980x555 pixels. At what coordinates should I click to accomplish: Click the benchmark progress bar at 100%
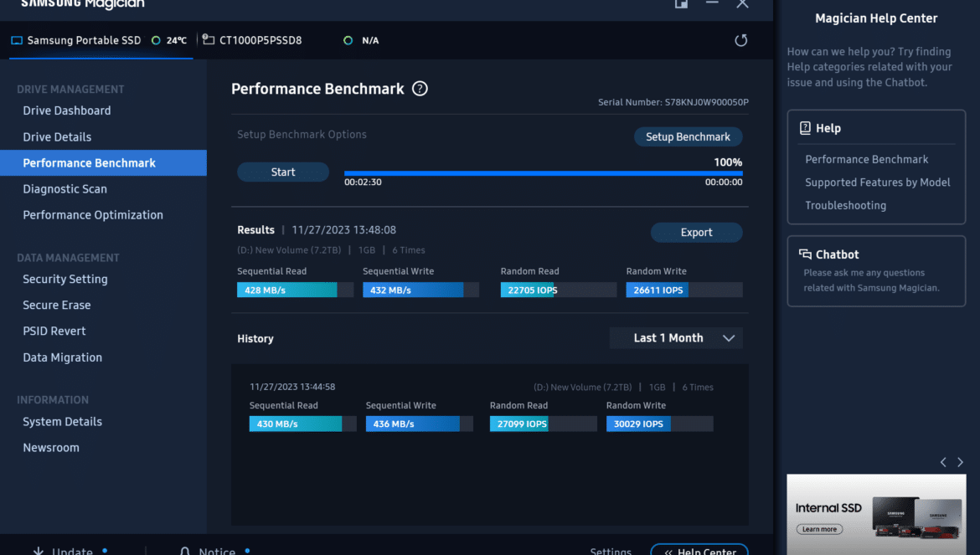point(543,173)
